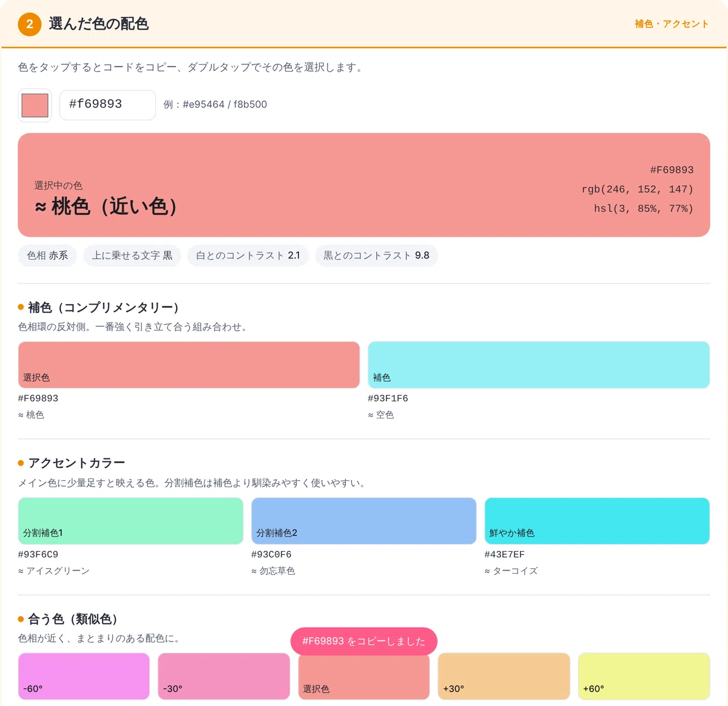Screen dimensions: 728x706
Task: Click the rgb(246, 152, 147) value
Action: click(637, 189)
